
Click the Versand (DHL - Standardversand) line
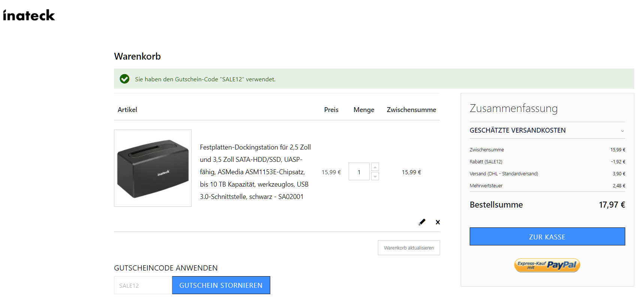tap(547, 173)
